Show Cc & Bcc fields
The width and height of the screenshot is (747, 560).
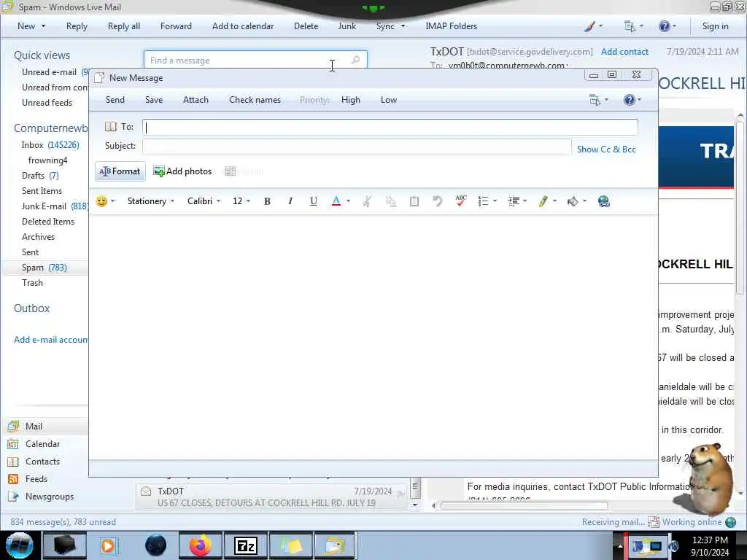click(606, 149)
